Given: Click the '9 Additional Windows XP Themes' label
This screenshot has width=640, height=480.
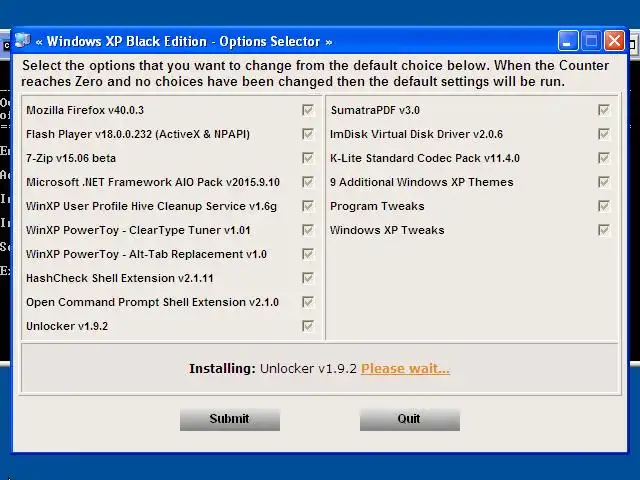Looking at the screenshot, I should (422, 182).
